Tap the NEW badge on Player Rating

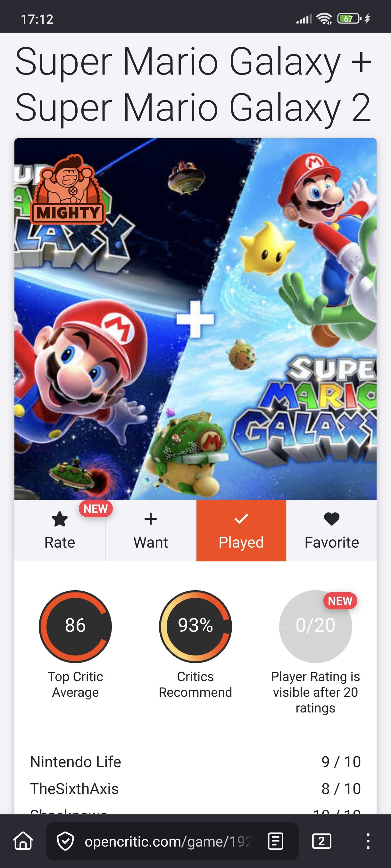[x=340, y=600]
